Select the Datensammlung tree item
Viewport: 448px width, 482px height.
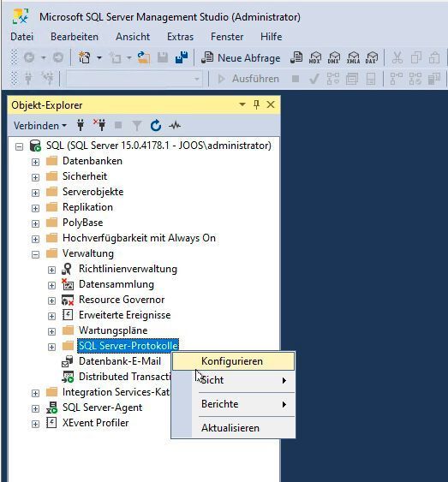[116, 284]
